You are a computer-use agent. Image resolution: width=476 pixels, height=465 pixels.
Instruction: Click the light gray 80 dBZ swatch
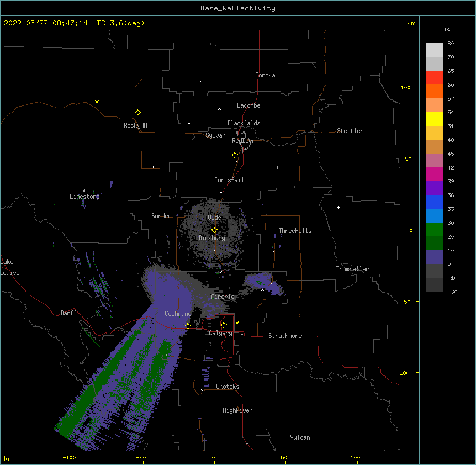pyautogui.click(x=434, y=50)
